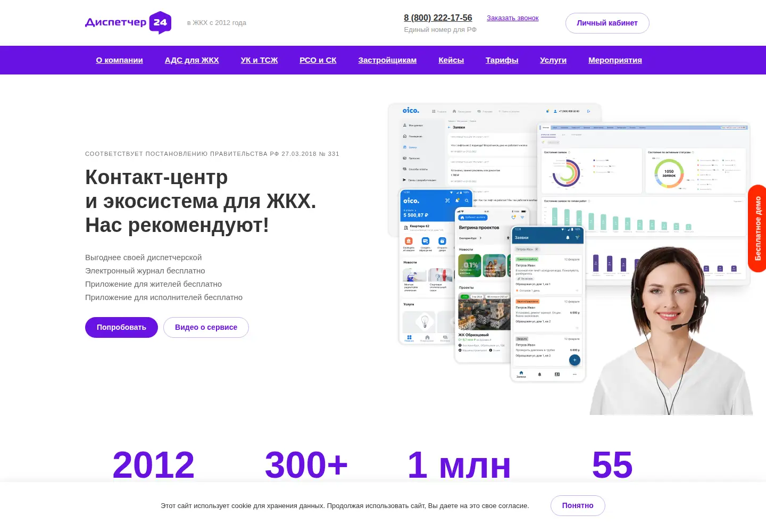Image resolution: width=766 pixels, height=532 pixels.
Task: Click the Заказать звонок link
Action: 512,18
